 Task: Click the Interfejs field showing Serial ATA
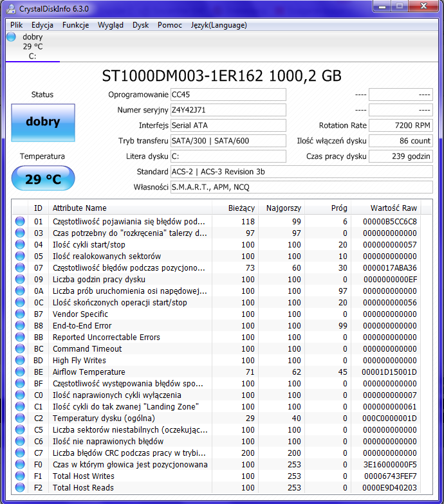click(228, 125)
